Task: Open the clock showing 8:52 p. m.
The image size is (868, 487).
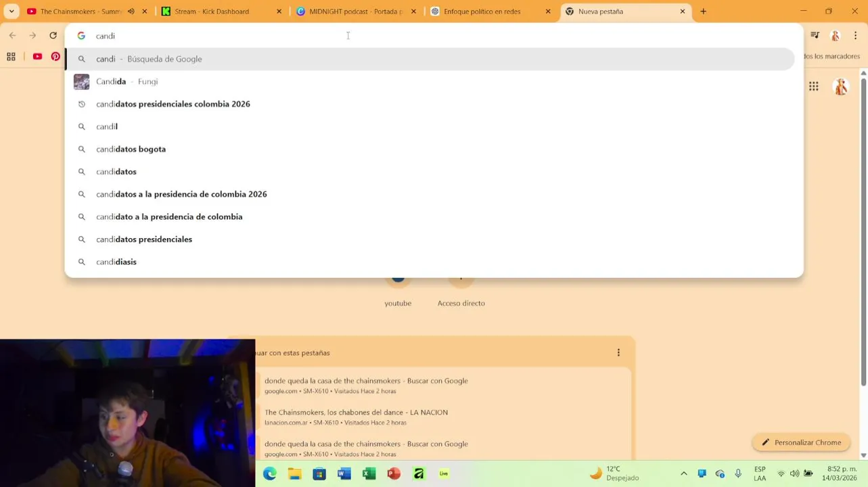Action: pyautogui.click(x=839, y=473)
